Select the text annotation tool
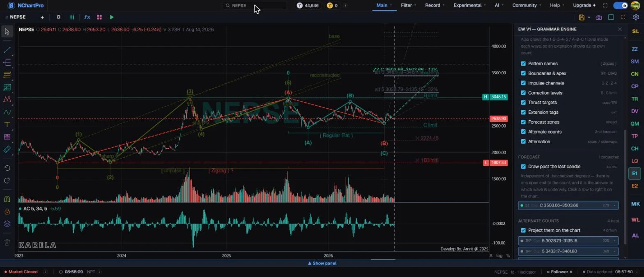The image size is (644, 277). (x=7, y=124)
